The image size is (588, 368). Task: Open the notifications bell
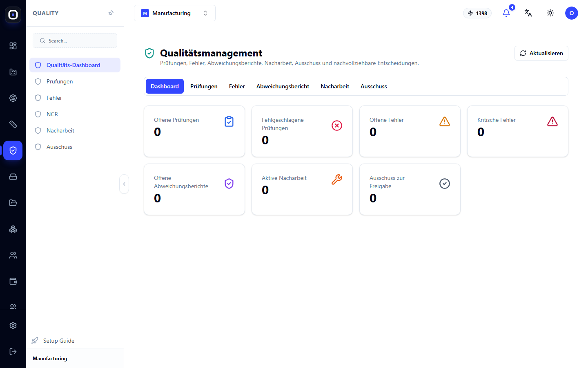(x=506, y=13)
